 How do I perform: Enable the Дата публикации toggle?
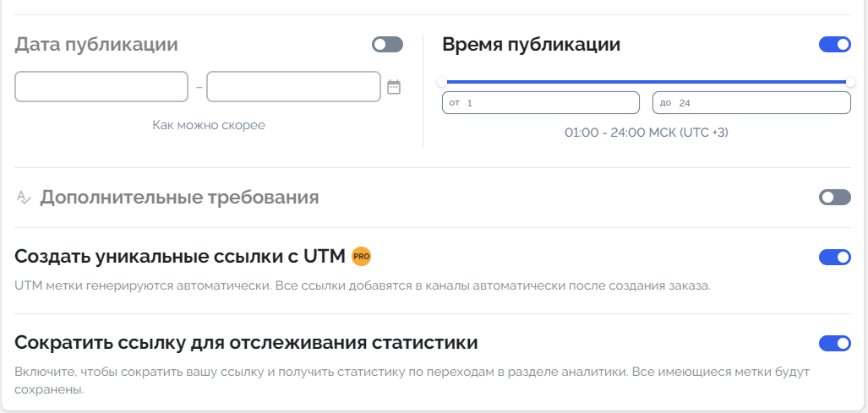coord(387,45)
